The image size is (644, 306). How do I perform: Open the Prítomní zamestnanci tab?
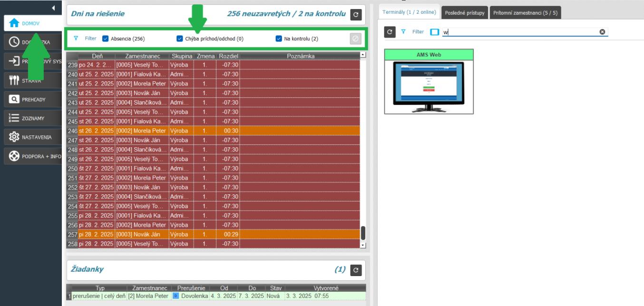point(525,13)
